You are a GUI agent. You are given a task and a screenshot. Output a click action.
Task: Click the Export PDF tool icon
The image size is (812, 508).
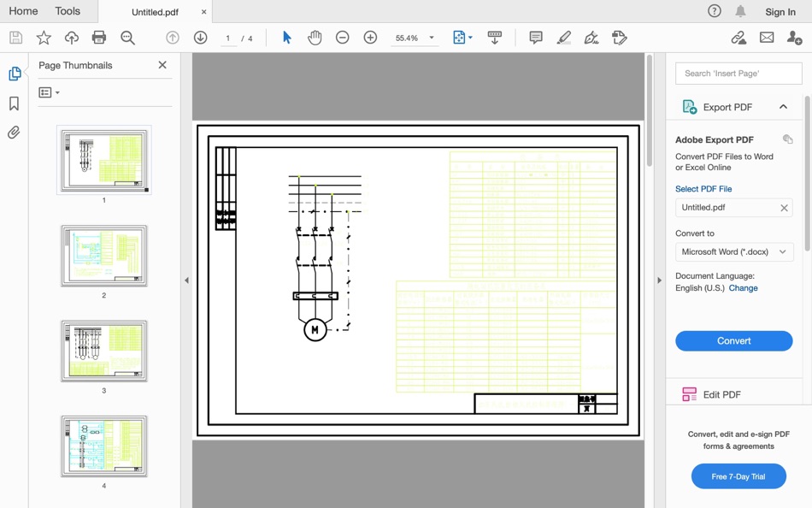(689, 107)
